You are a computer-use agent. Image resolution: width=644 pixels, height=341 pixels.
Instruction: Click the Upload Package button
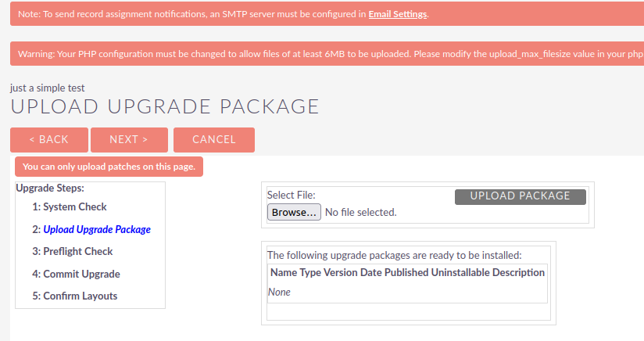(520, 196)
